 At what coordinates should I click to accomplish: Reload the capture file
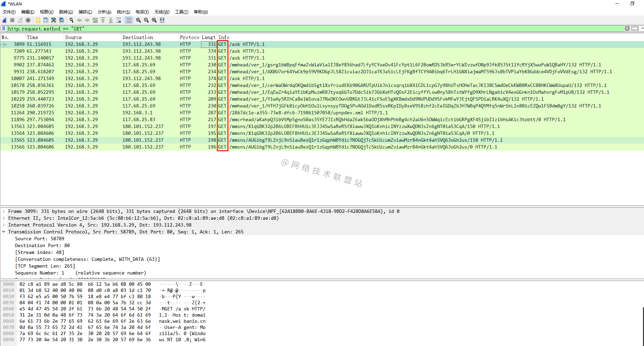point(62,20)
